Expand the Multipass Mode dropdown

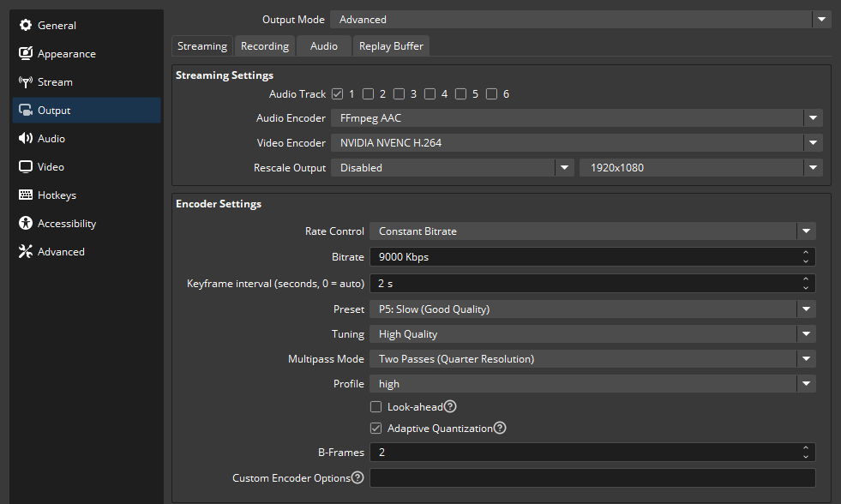(x=592, y=359)
